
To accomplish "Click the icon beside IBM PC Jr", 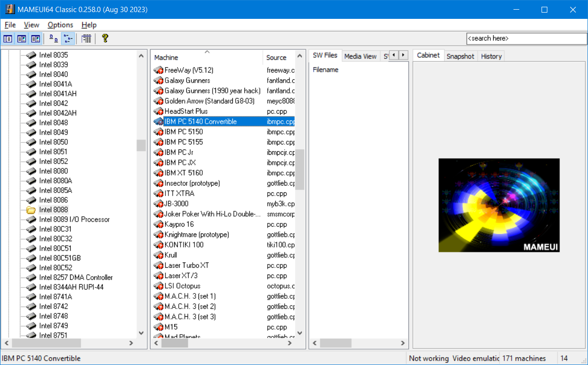I will [158, 152].
